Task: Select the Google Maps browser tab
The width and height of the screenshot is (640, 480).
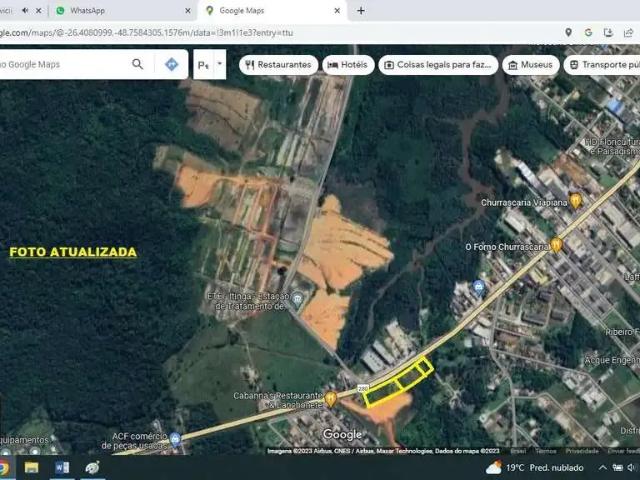Action: point(271,11)
